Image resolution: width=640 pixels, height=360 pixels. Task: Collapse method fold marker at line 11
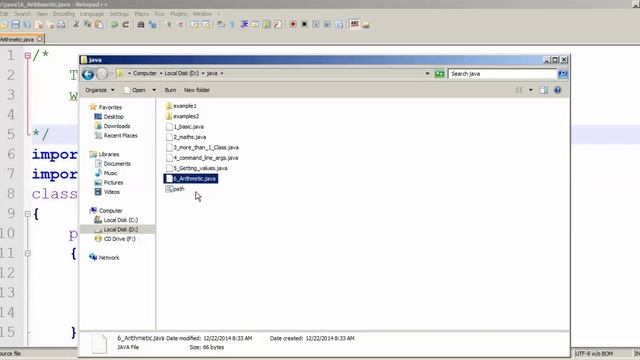pyautogui.click(x=28, y=253)
